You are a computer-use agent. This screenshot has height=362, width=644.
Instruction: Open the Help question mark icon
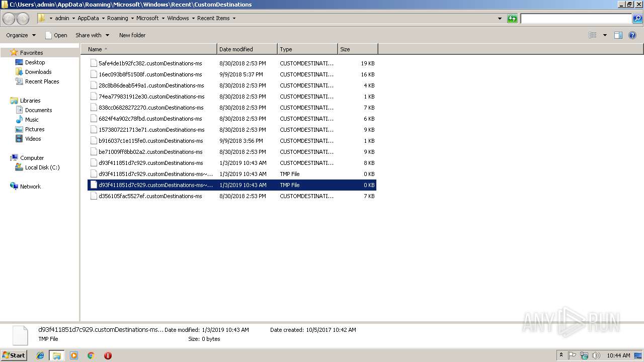pyautogui.click(x=632, y=35)
